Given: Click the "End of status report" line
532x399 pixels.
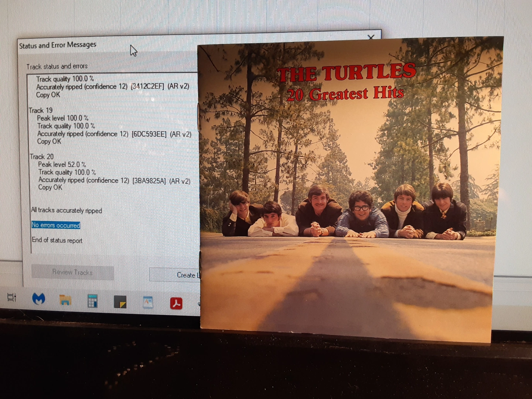Looking at the screenshot, I should click(x=57, y=240).
